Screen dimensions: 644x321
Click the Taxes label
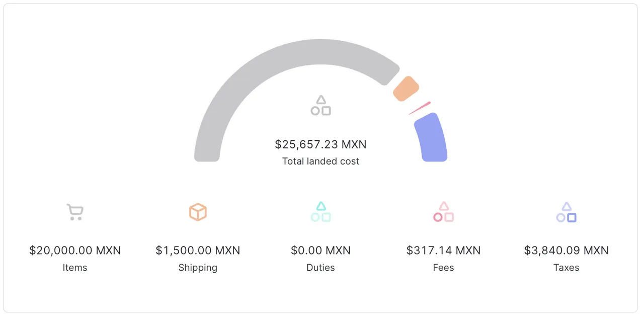[566, 268]
